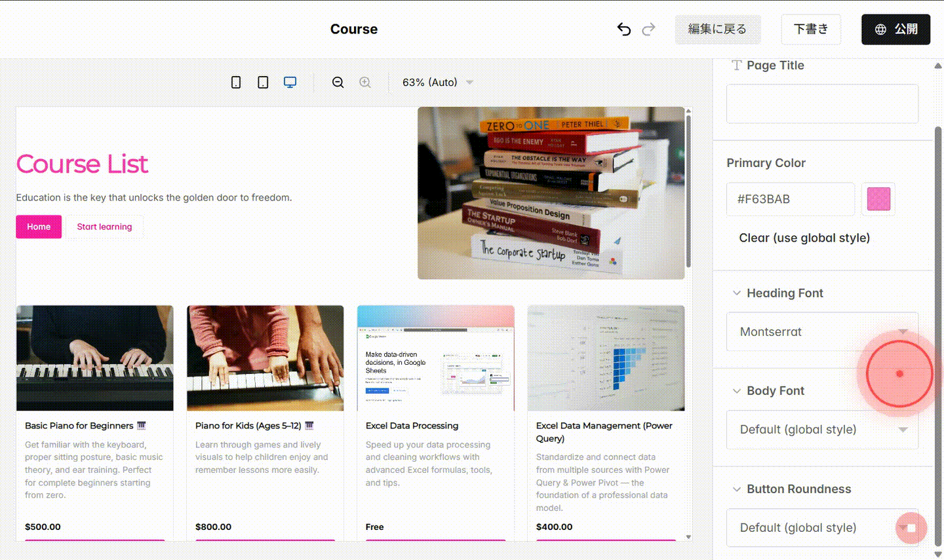Switch to desktop monitor preview

290,83
